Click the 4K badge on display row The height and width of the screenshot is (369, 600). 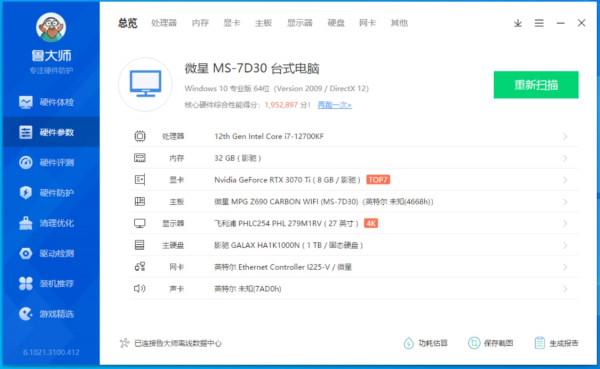[x=371, y=223]
